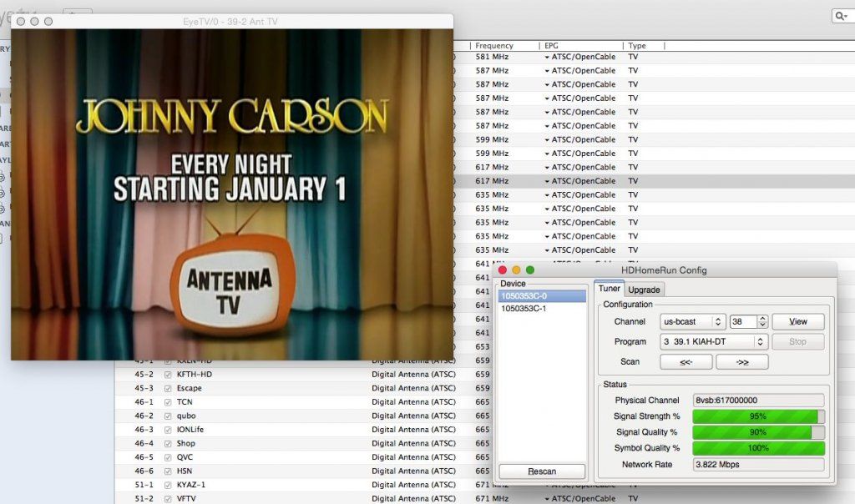Image resolution: width=855 pixels, height=504 pixels.
Task: Sort by the Frequency column header
Action: tap(494, 46)
